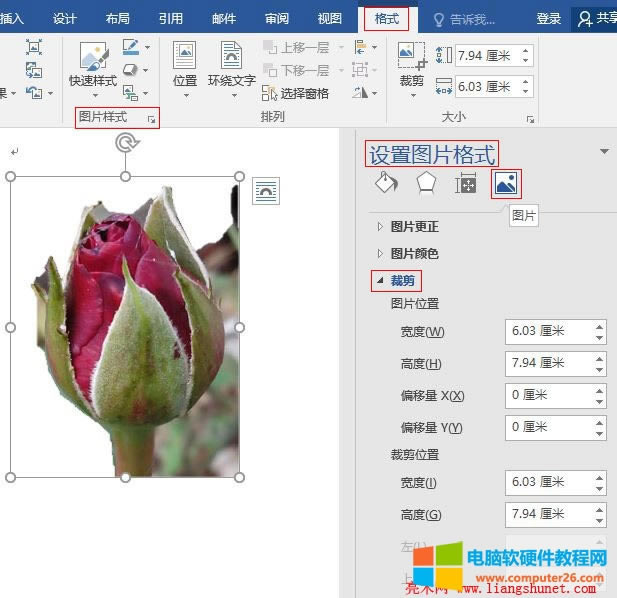Click the Crop (裁剪) tool icon
This screenshot has height=598, width=617.
(411, 55)
